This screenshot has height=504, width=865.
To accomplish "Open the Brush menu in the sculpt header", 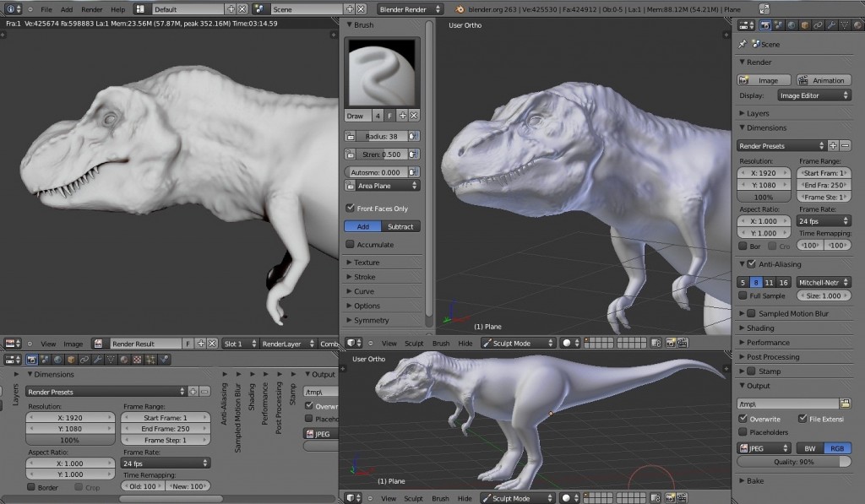I will click(x=440, y=343).
